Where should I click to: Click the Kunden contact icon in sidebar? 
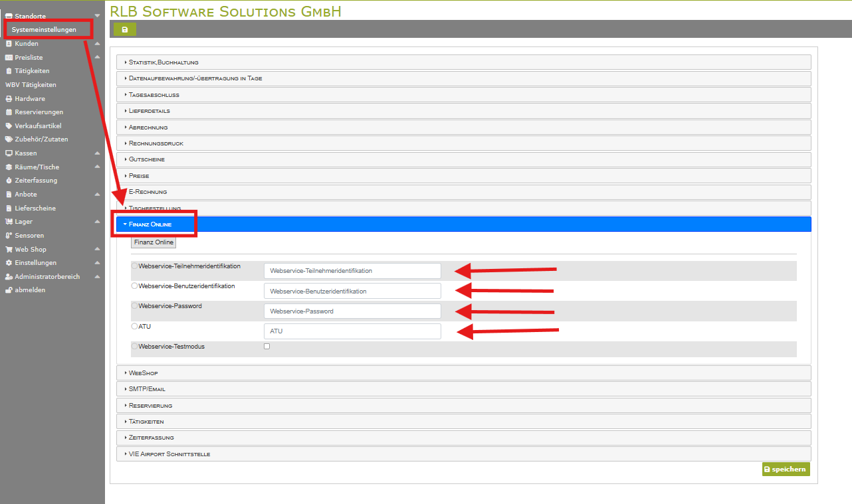[9, 44]
